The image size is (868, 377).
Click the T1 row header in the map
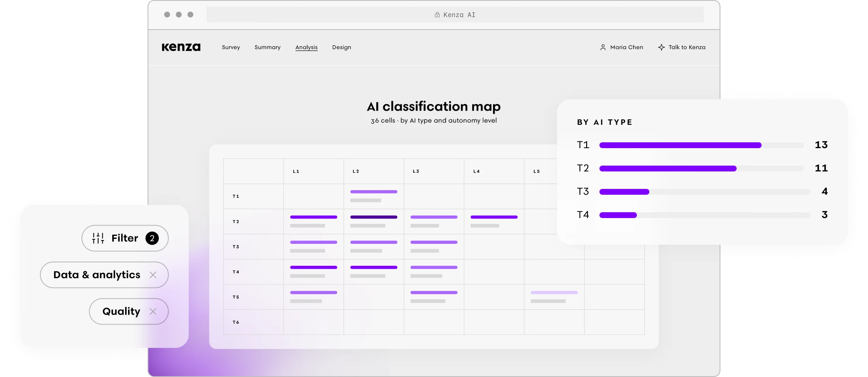pyautogui.click(x=236, y=196)
